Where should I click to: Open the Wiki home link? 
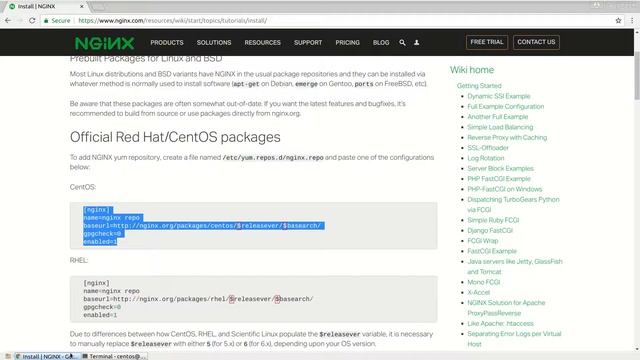[x=472, y=70]
